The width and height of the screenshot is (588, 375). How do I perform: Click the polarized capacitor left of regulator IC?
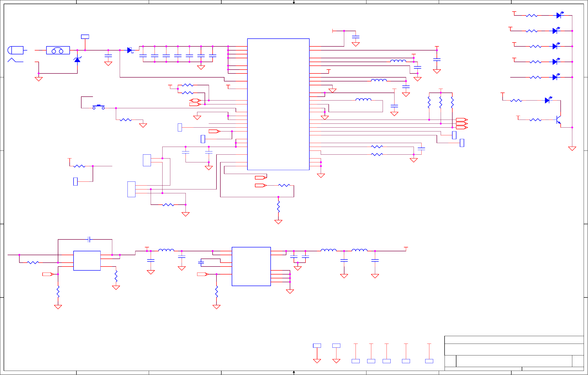click(x=201, y=263)
